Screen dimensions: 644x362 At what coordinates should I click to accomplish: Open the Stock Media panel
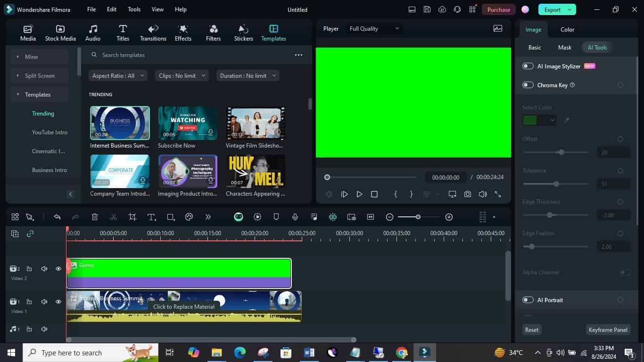[x=60, y=32]
